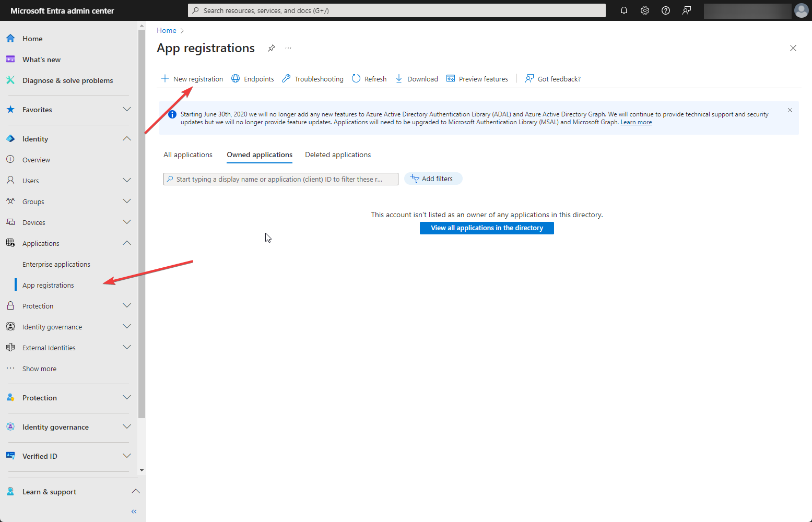Open Endpoints from the toolbar
Image resolution: width=812 pixels, height=522 pixels.
252,78
